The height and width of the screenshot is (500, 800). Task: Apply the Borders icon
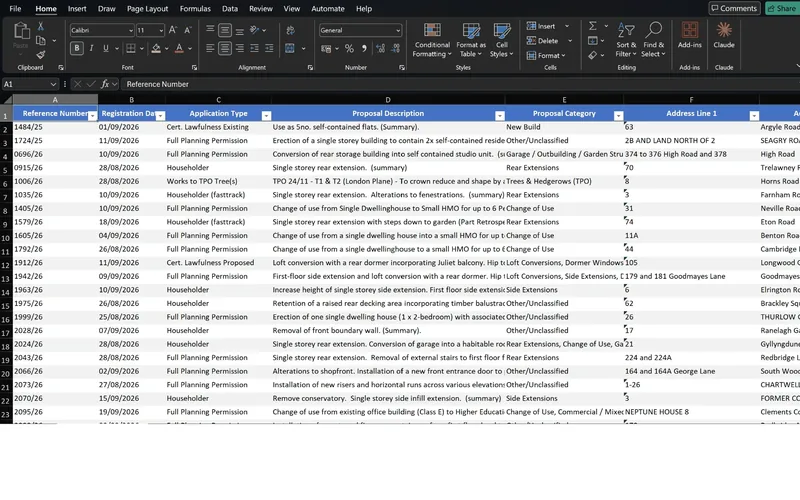[x=131, y=48]
